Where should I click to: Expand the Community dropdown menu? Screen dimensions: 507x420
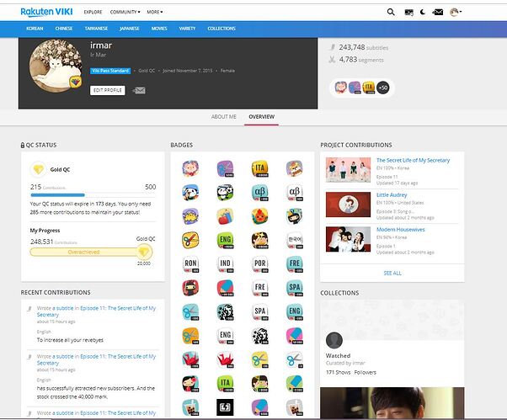pyautogui.click(x=125, y=13)
